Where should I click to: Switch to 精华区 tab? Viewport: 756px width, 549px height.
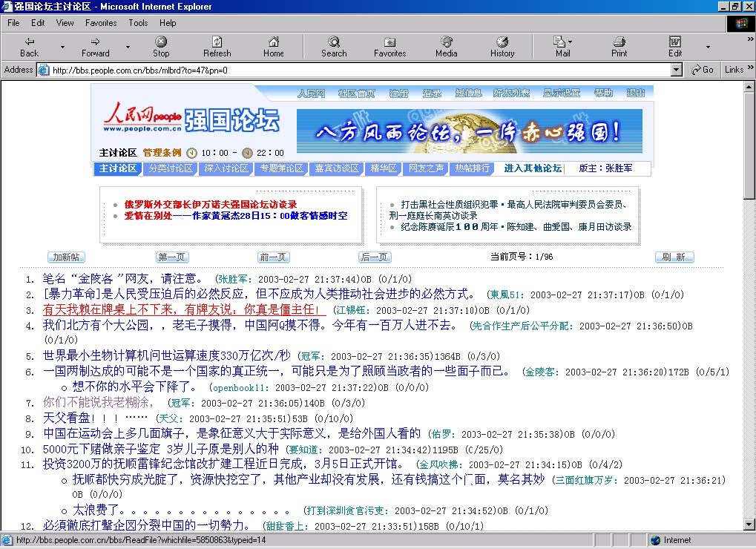(x=384, y=168)
